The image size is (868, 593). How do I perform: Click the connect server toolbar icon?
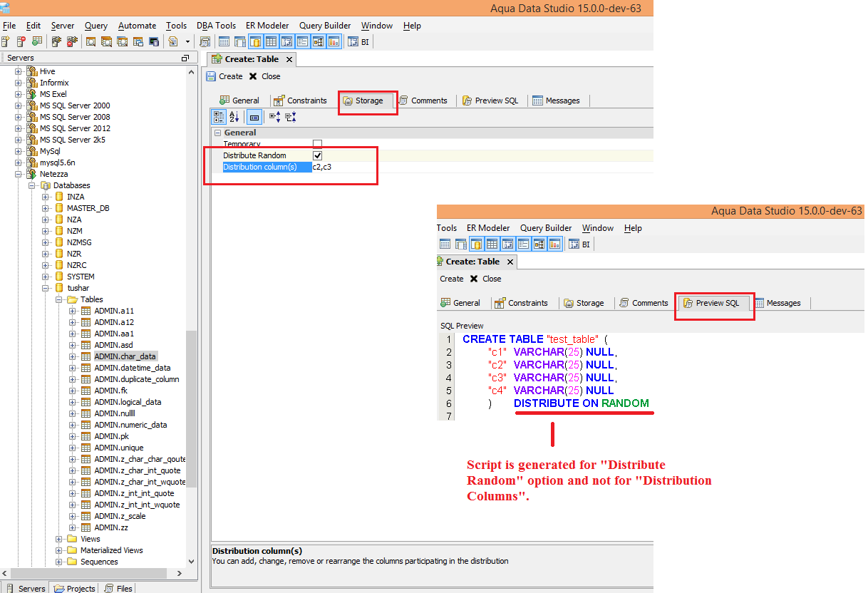coord(56,41)
